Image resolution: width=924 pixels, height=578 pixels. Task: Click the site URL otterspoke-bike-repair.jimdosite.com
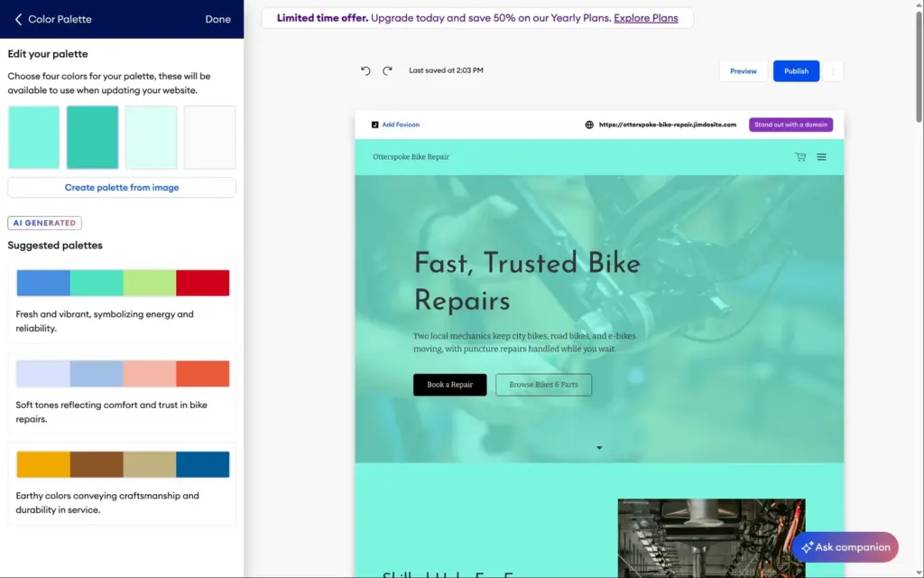(668, 125)
